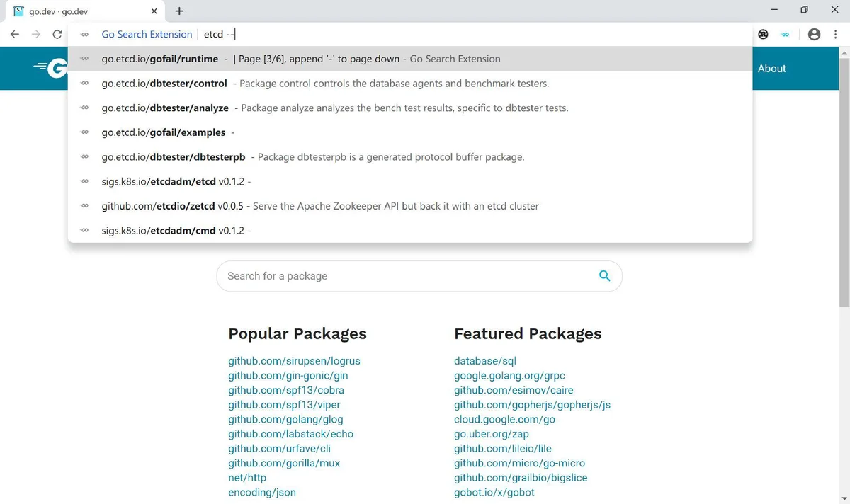Open the net/http package link
Viewport: 850px width, 504px height.
247,478
